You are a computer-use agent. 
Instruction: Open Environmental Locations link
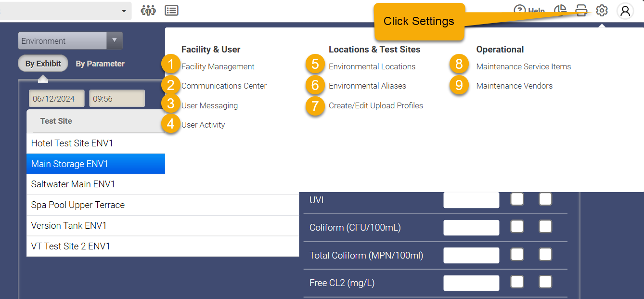pyautogui.click(x=372, y=66)
